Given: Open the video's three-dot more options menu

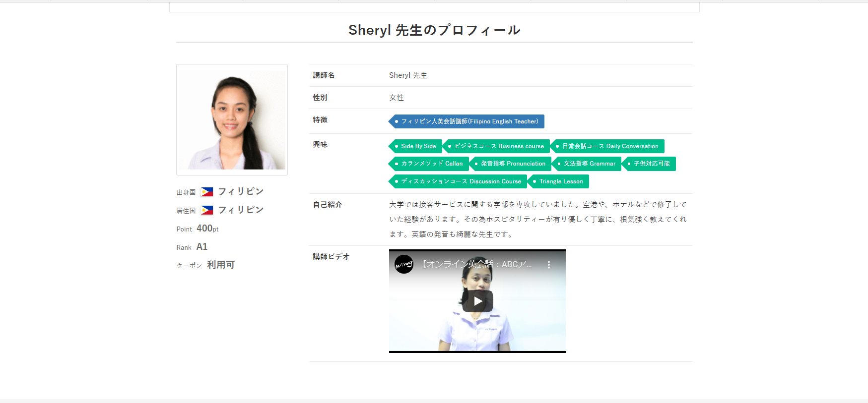Looking at the screenshot, I should tap(548, 265).
